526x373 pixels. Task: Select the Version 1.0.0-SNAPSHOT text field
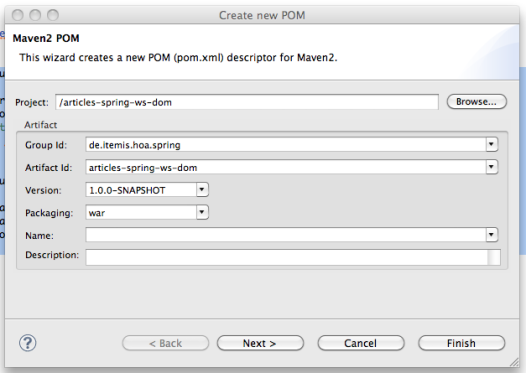tap(141, 190)
